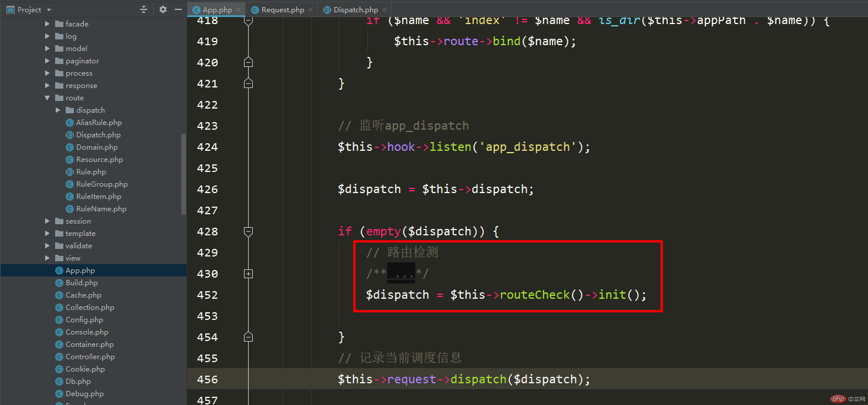Click fold marker at line 420
The width and height of the screenshot is (868, 405).
click(248, 62)
